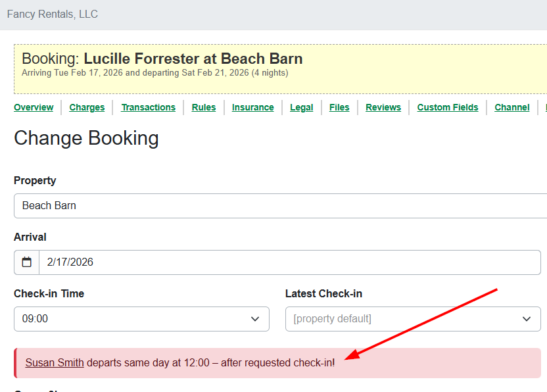Open the Susan Smith booking link

point(55,362)
